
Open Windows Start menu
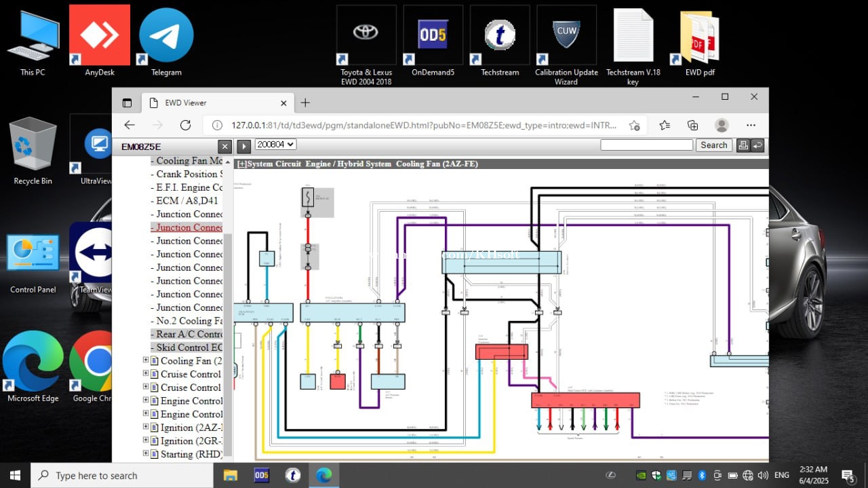(15, 475)
